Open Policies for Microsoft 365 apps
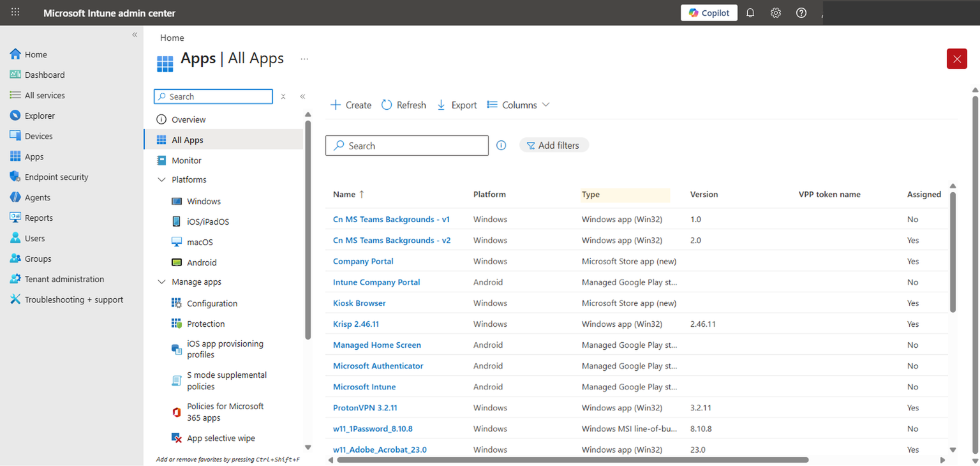Image resolution: width=980 pixels, height=466 pixels. point(226,412)
